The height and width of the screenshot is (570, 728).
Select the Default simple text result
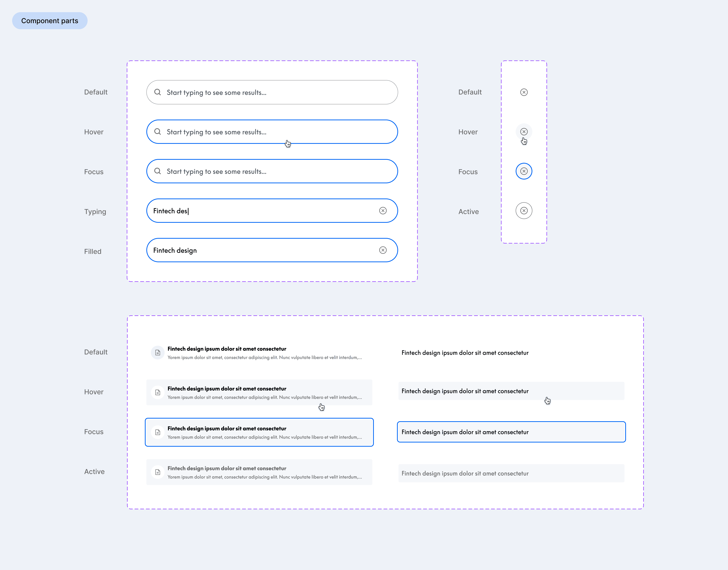click(465, 353)
